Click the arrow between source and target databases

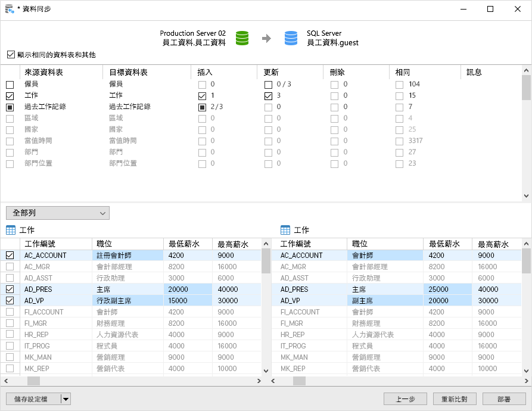pos(267,38)
